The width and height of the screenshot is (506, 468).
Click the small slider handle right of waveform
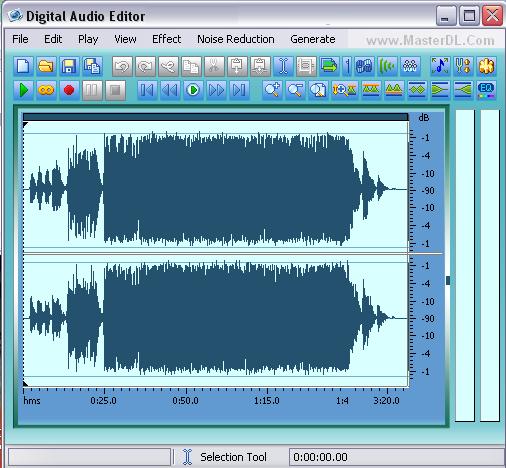(x=448, y=280)
